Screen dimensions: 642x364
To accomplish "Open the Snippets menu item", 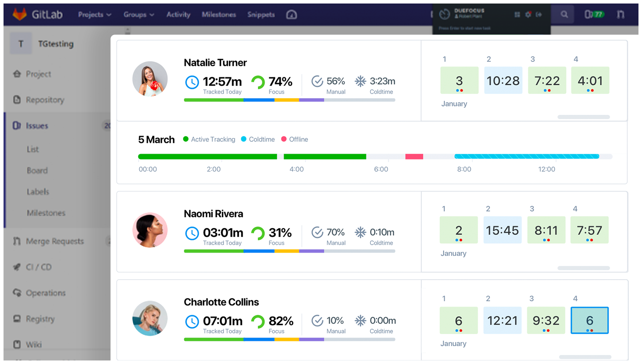I will tap(261, 14).
